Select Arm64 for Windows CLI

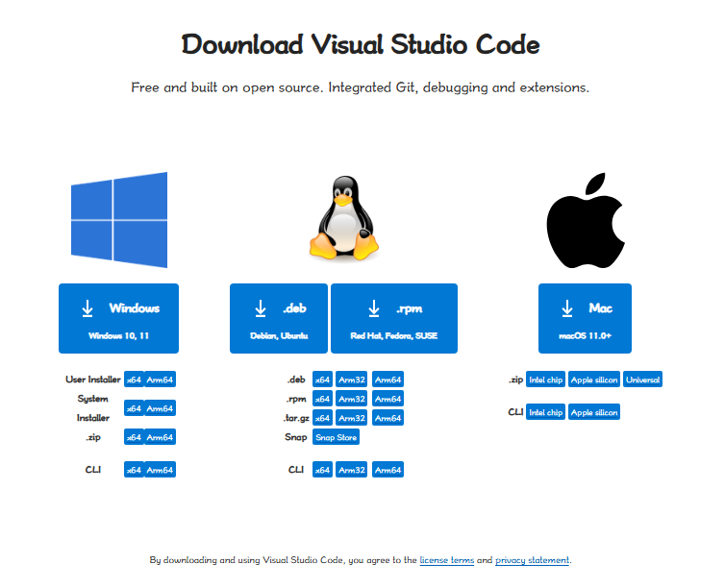pos(160,470)
